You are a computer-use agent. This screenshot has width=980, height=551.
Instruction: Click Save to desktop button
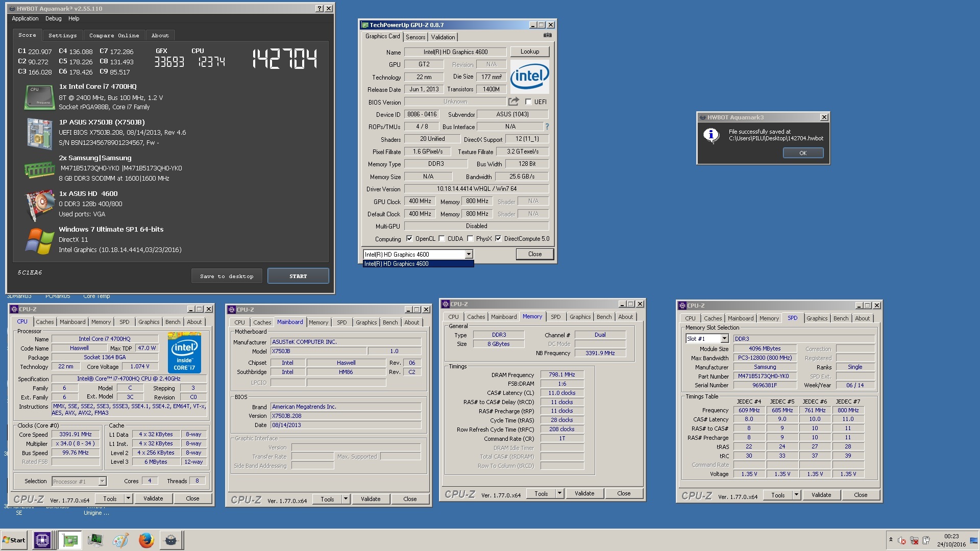(227, 276)
